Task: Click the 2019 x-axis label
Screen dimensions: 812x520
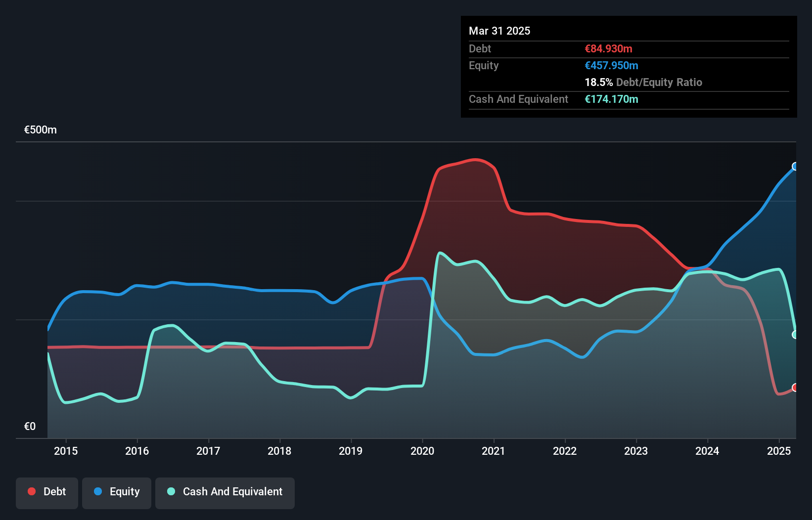Action: coord(351,451)
